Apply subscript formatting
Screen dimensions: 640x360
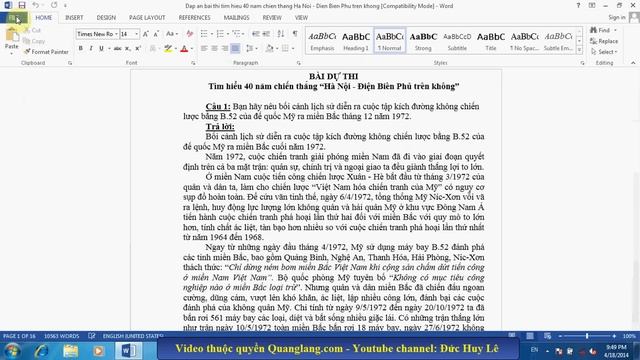pos(128,49)
